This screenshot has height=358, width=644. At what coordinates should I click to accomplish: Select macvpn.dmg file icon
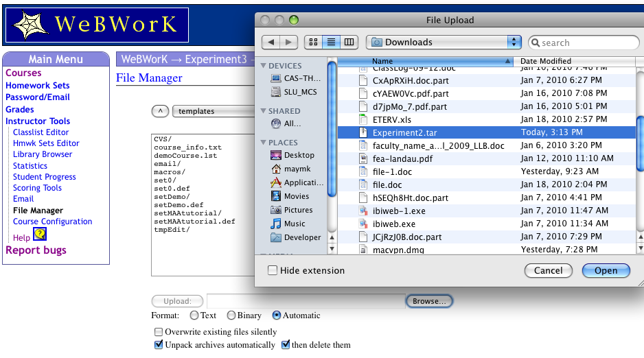pyautogui.click(x=363, y=249)
